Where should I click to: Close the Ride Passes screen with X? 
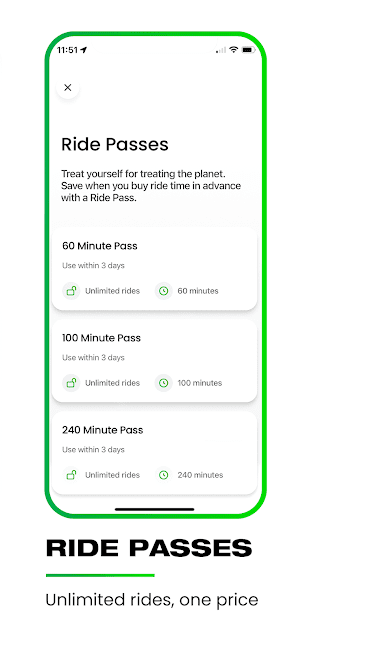[x=68, y=87]
